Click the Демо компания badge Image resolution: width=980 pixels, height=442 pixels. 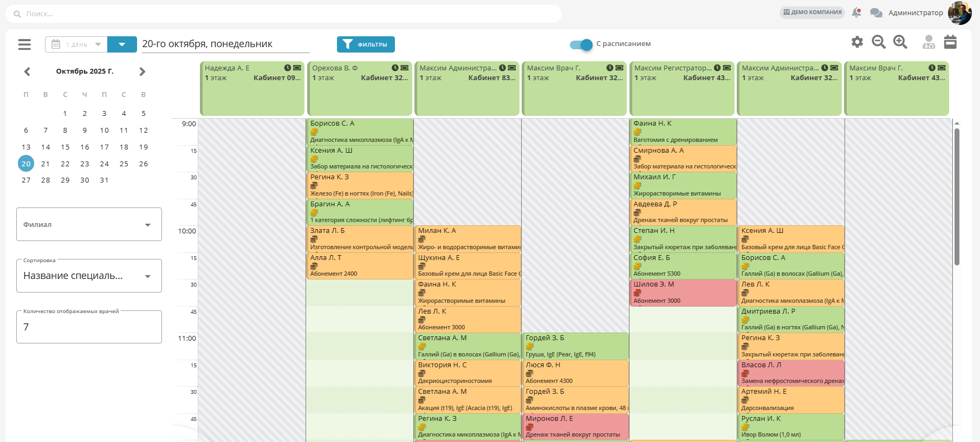(x=812, y=12)
